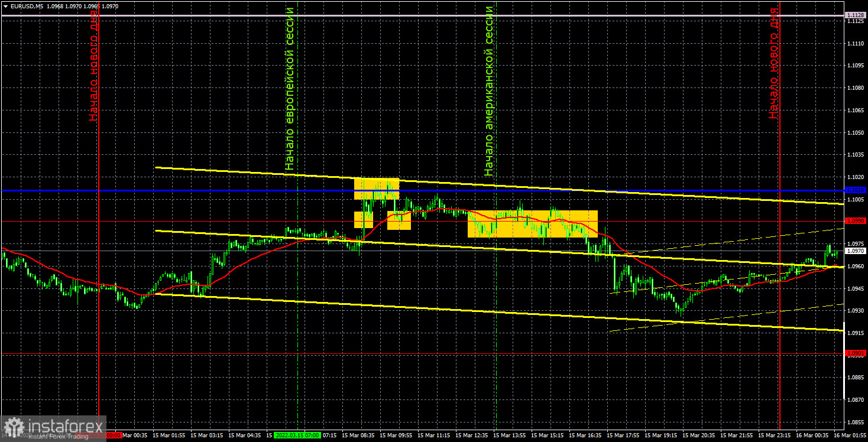The height and width of the screenshot is (442, 868).
Task: Click the 1.1110 price axis label
Action: (856, 43)
